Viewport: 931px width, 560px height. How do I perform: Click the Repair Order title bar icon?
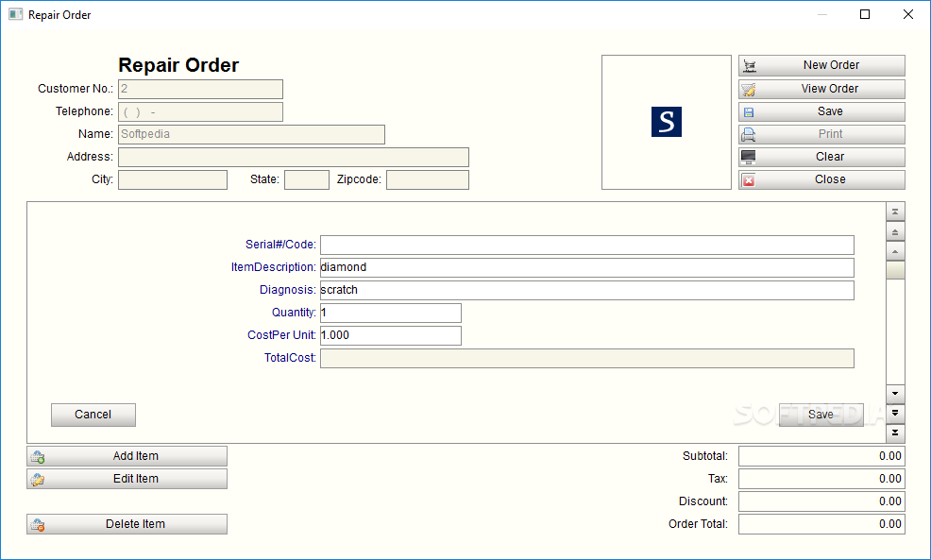(15, 14)
